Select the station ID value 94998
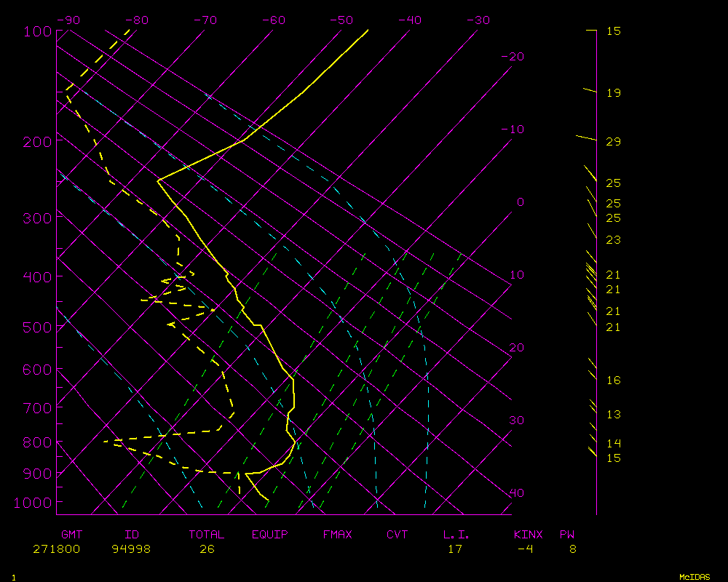The height and width of the screenshot is (582, 728). [x=131, y=549]
